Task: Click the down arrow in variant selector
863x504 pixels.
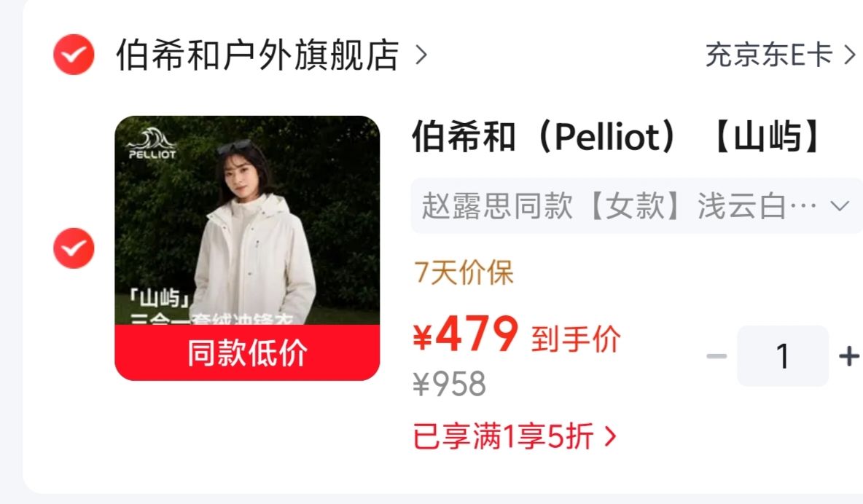Action: click(x=840, y=206)
